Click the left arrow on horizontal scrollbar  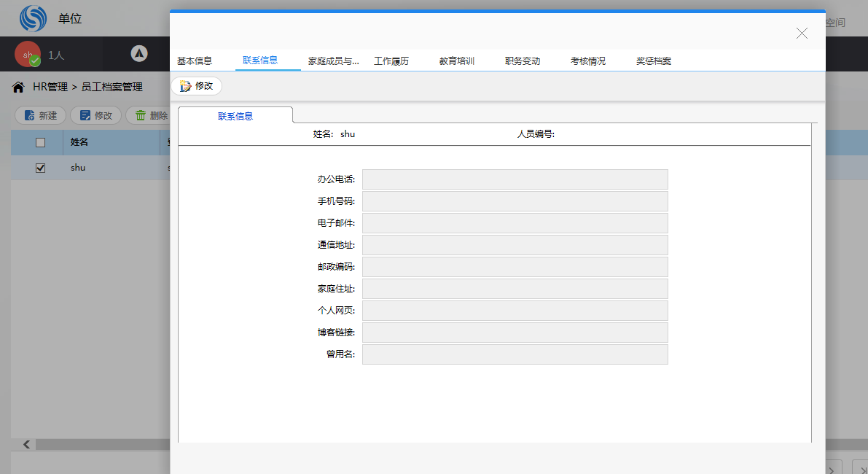click(26, 444)
